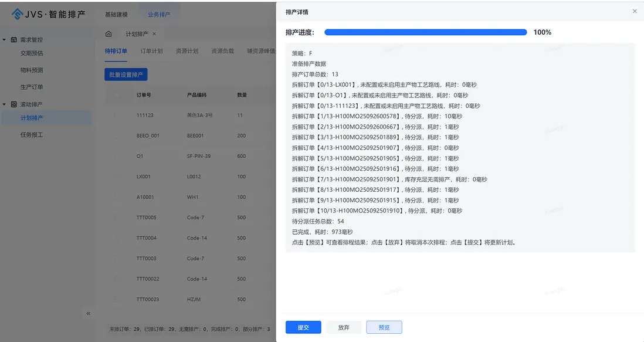Click log line for order 0/13-LX001
This screenshot has width=644, height=342.
[x=384, y=85]
